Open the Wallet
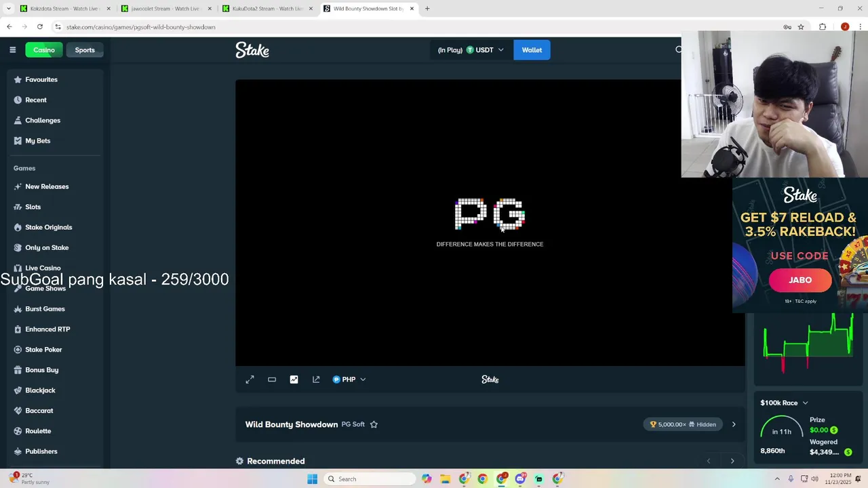868x488 pixels. (532, 50)
